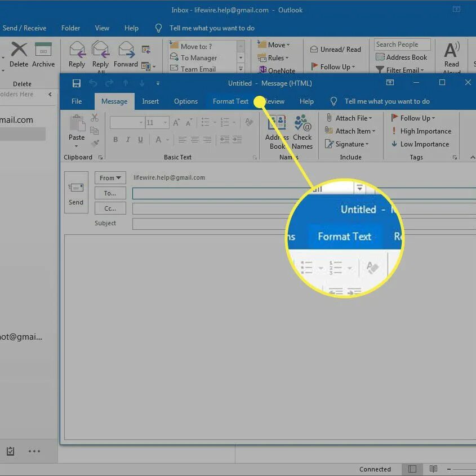Toggle Italic formatting
Viewport: 476px width, 476px height.
[128, 140]
